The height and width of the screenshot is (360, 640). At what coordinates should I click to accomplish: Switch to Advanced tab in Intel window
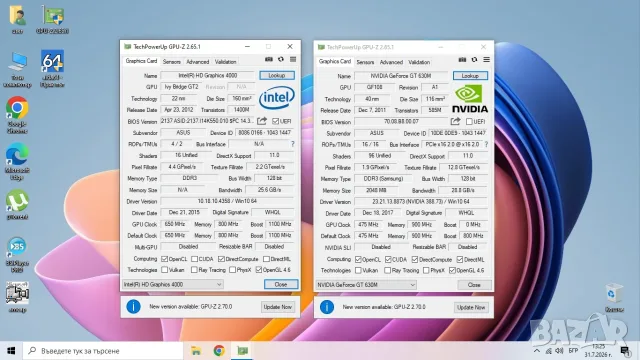tap(198, 62)
